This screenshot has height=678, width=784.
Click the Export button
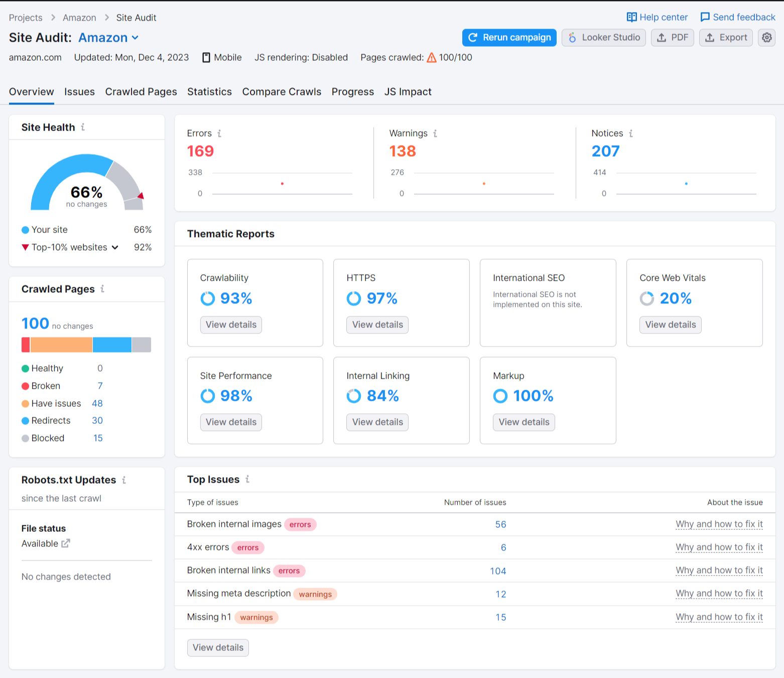tap(726, 38)
